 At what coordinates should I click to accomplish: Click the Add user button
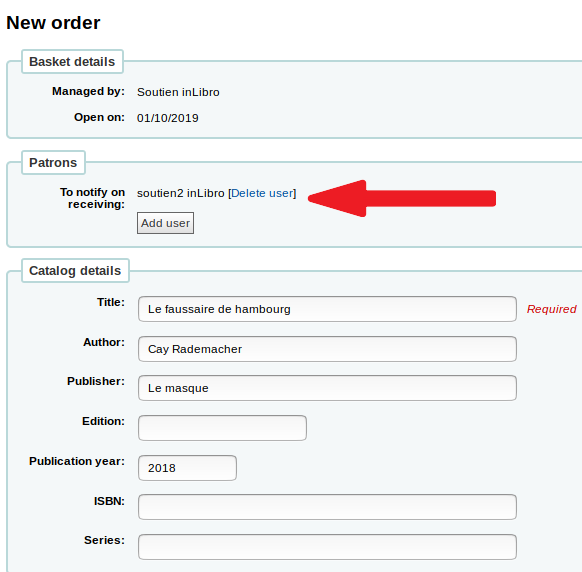tap(165, 223)
